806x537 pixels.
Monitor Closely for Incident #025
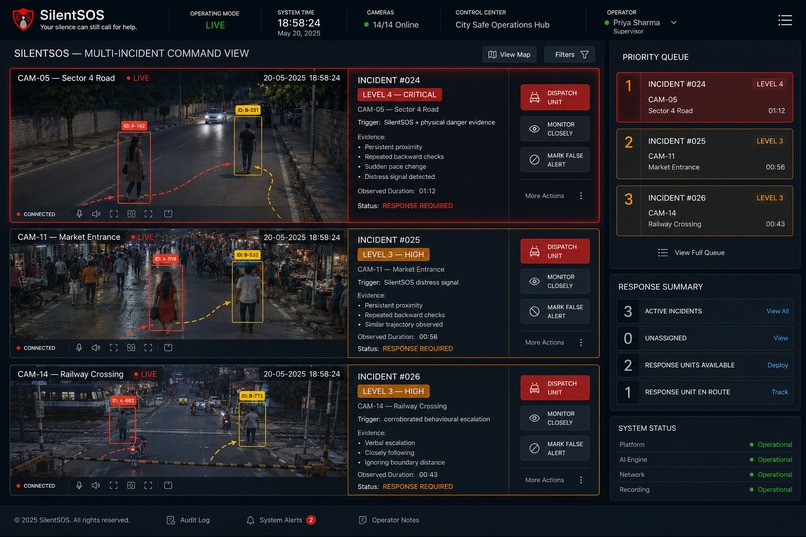pos(555,281)
